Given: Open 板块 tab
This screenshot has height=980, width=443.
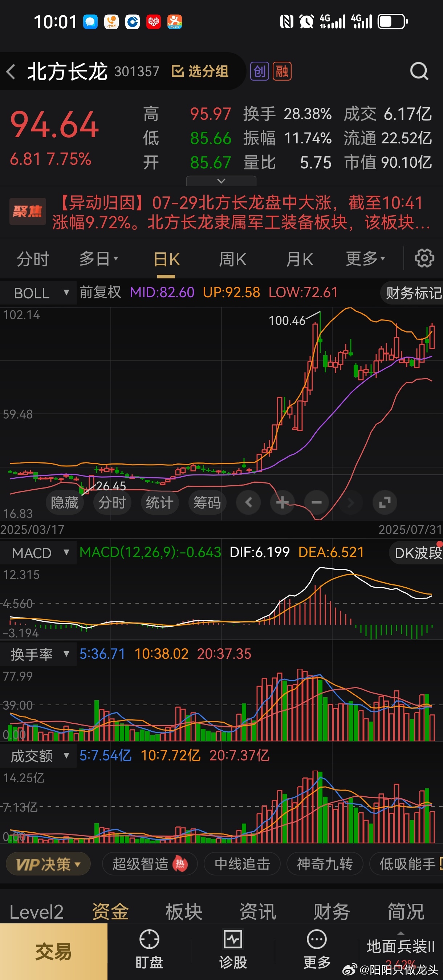Looking at the screenshot, I should [x=184, y=912].
